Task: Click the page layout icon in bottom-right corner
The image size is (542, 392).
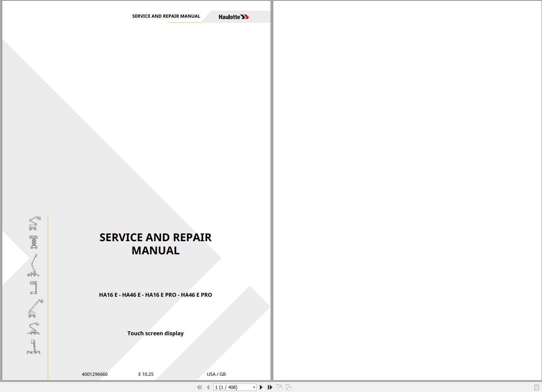Action: [x=537, y=387]
